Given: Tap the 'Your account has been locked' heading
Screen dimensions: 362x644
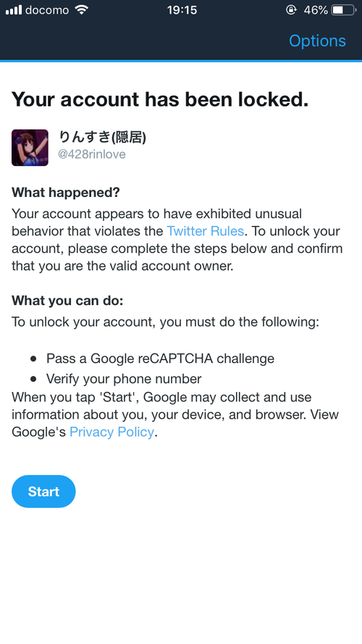Looking at the screenshot, I should 160,99.
